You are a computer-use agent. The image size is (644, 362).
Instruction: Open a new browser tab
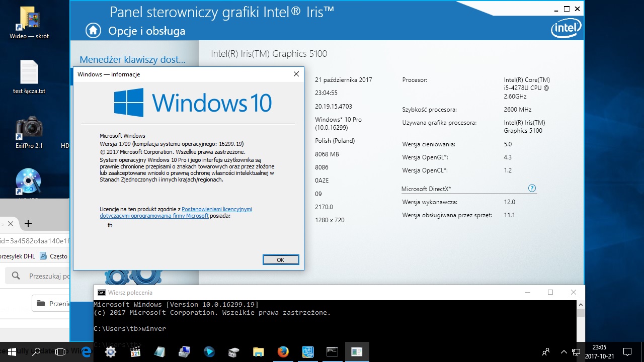[28, 224]
